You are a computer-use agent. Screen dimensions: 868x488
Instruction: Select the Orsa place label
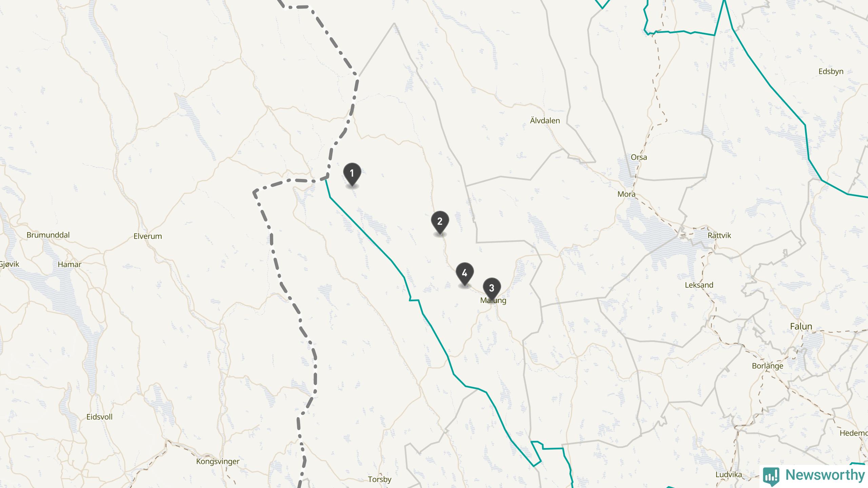tap(639, 157)
